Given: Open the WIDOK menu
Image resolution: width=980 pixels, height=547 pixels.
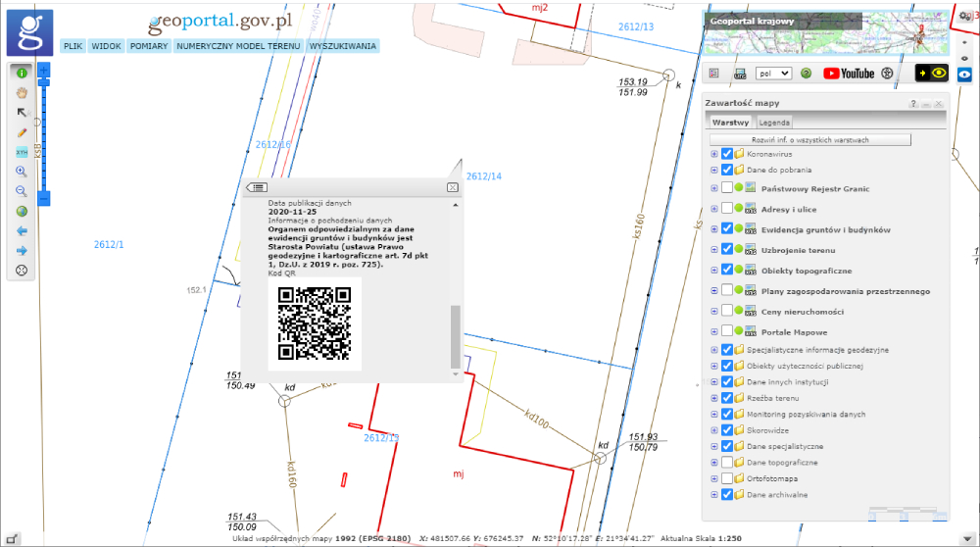Looking at the screenshot, I should pyautogui.click(x=106, y=46).
